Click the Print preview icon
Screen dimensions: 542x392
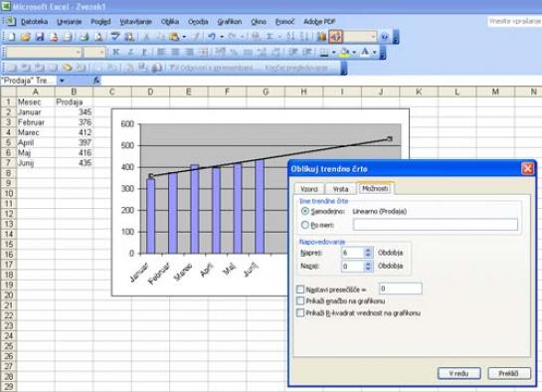(x=98, y=36)
